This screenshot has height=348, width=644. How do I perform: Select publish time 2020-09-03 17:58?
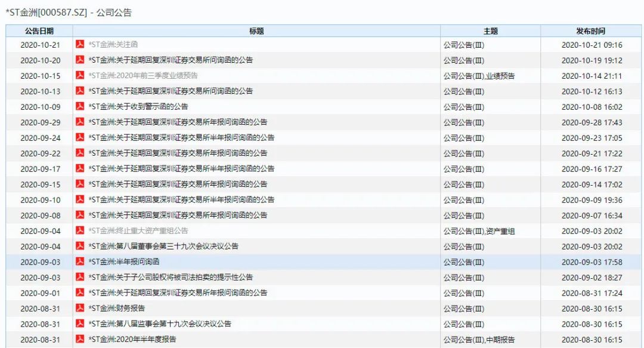point(592,262)
